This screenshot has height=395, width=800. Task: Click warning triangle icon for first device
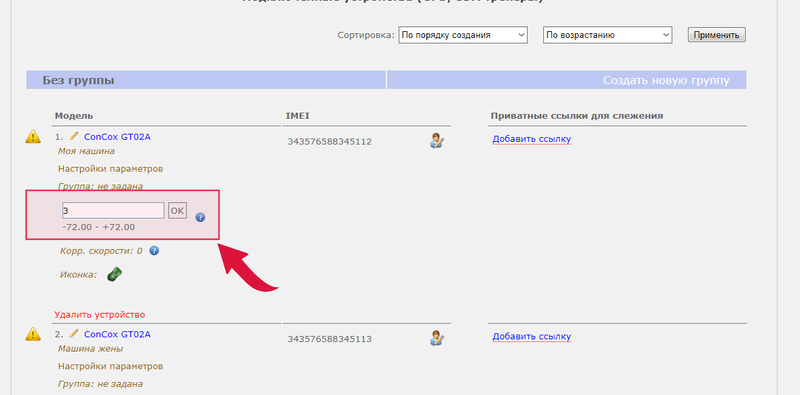tap(33, 137)
